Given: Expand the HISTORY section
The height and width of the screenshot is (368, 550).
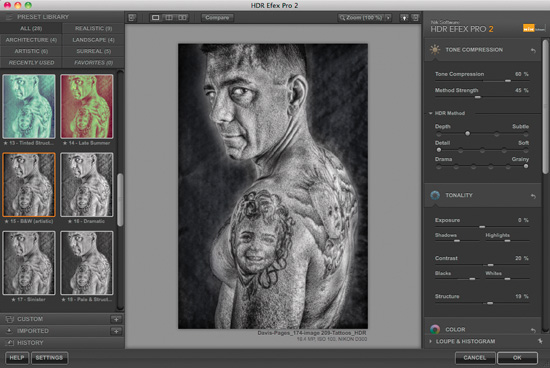Looking at the screenshot, I should pos(62,343).
